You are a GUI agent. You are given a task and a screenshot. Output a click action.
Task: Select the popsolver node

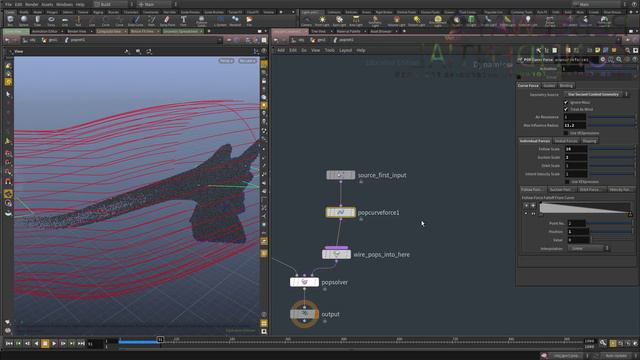pyautogui.click(x=304, y=282)
